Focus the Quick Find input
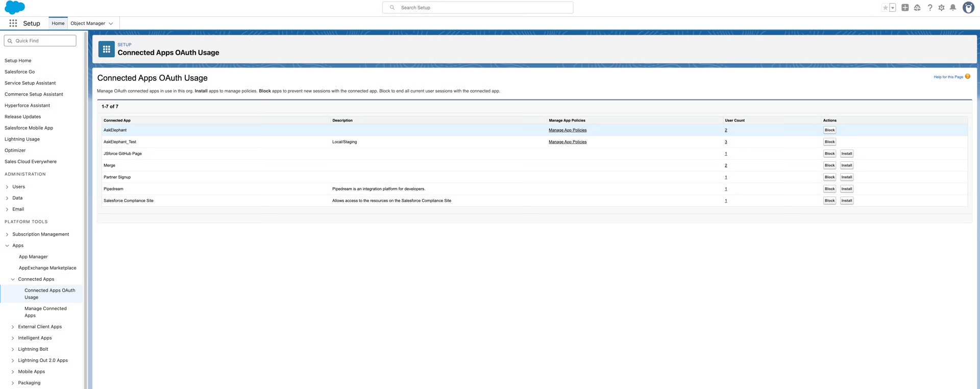This screenshot has height=389, width=980. pos(40,41)
